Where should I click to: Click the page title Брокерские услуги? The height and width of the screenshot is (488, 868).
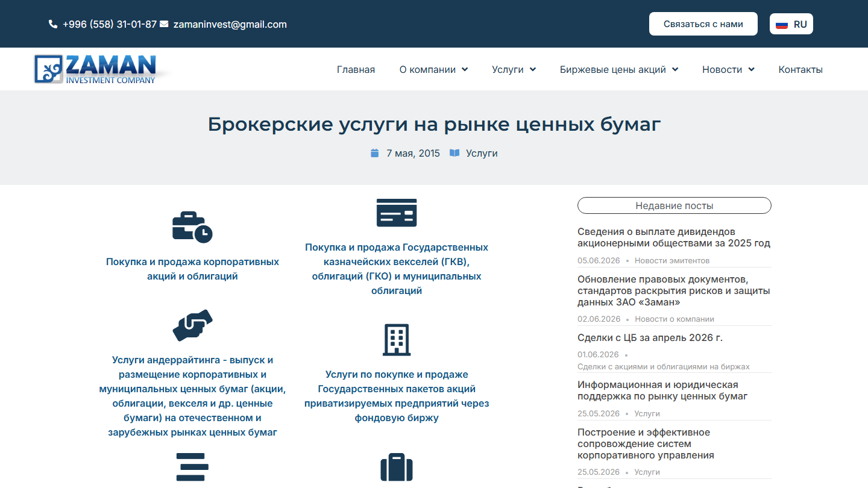coord(434,124)
